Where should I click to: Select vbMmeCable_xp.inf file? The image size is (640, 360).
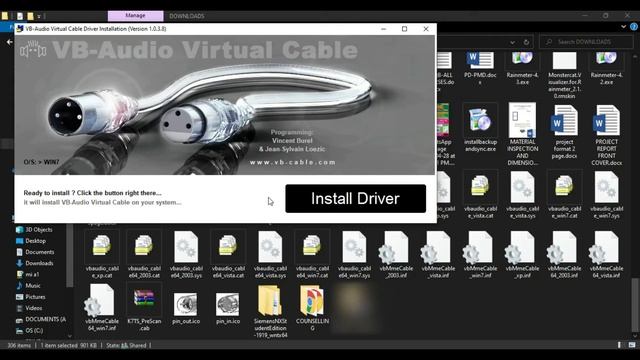click(522, 254)
